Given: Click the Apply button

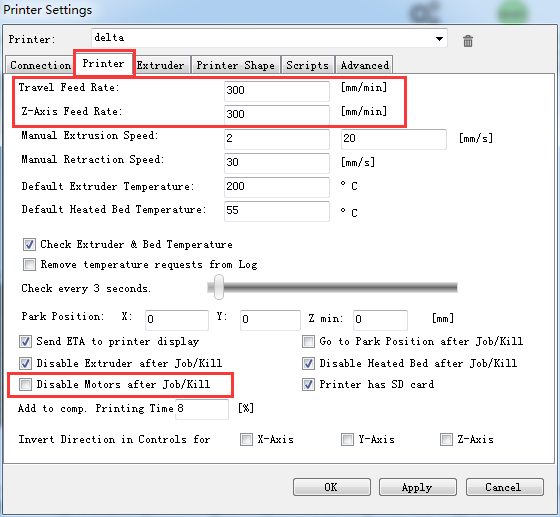Looking at the screenshot, I should point(418,487).
